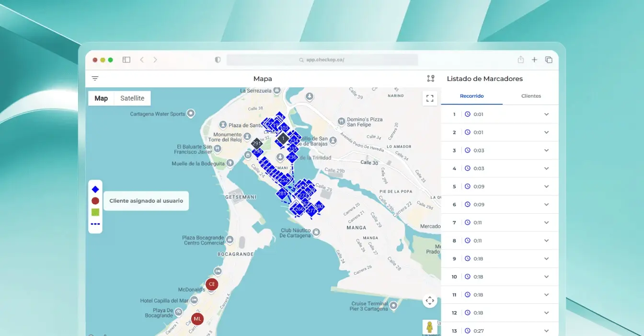Switch to the default Map view
The width and height of the screenshot is (644, 336).
pos(101,98)
